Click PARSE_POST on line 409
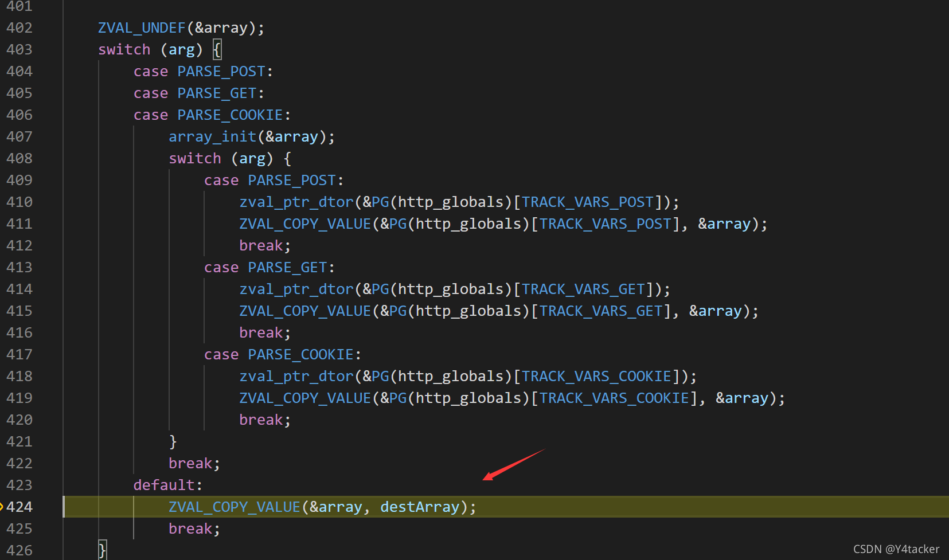The height and width of the screenshot is (560, 949). point(292,180)
